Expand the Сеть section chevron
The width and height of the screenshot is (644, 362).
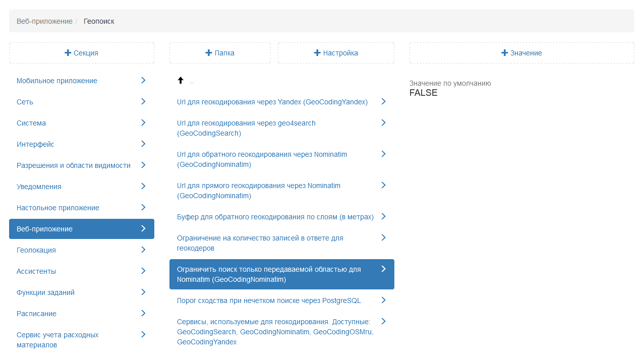coord(143,101)
